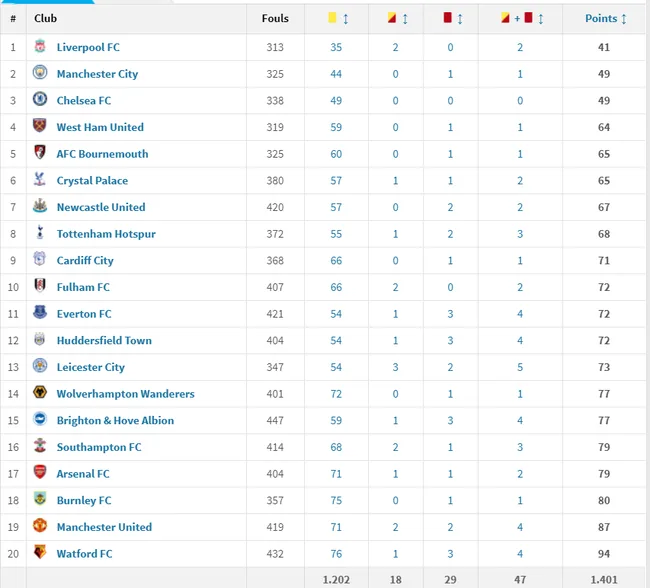The height and width of the screenshot is (588, 650).
Task: Click the Manchester United crest icon
Action: coord(40,525)
